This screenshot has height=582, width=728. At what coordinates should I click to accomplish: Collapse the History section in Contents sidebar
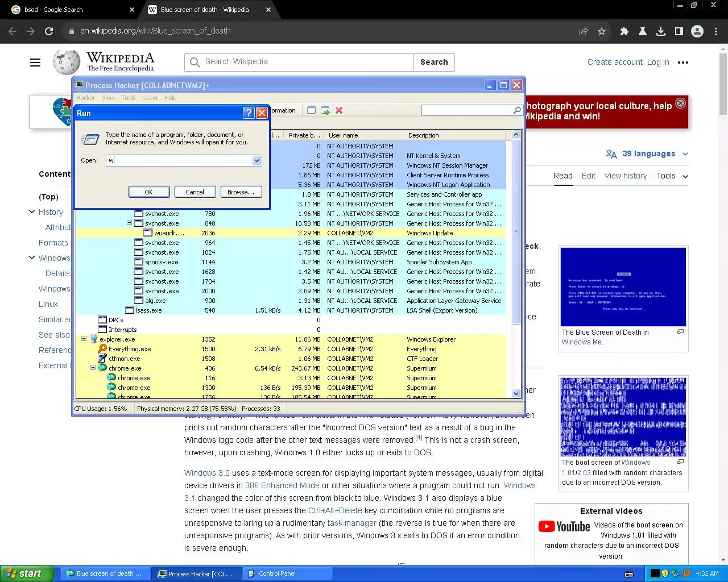(32, 211)
